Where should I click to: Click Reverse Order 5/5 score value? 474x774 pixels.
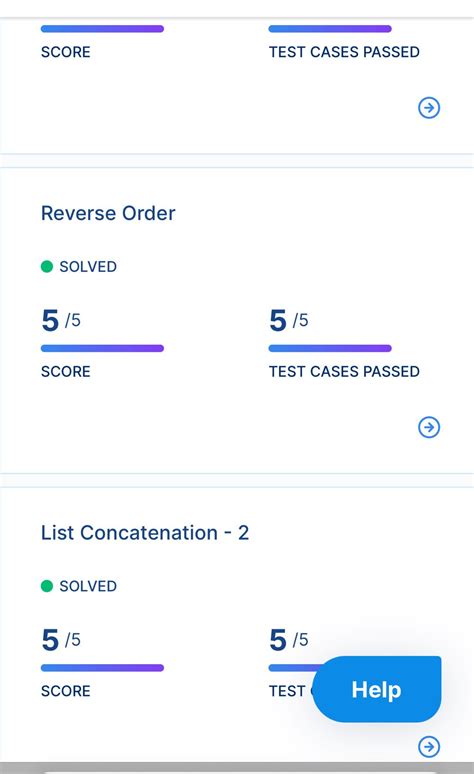pyautogui.click(x=61, y=320)
